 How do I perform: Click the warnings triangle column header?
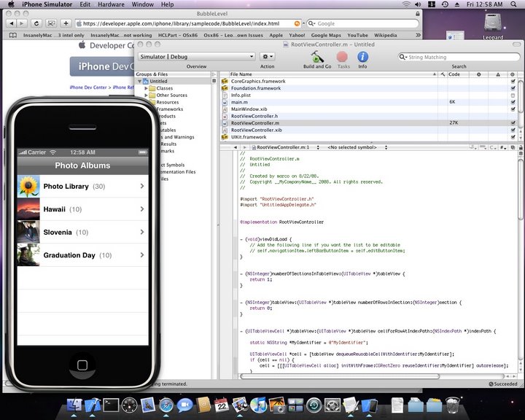pos(498,74)
